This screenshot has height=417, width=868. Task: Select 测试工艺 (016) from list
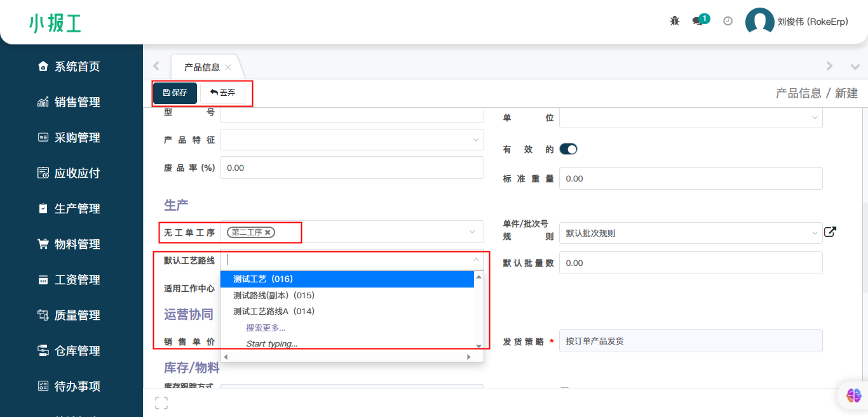point(263,279)
